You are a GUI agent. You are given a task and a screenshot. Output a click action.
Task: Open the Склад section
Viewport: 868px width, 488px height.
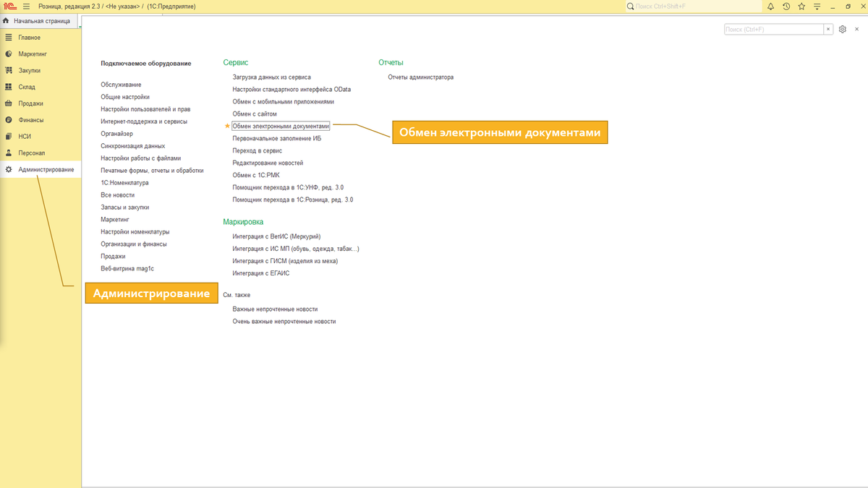pos(41,87)
